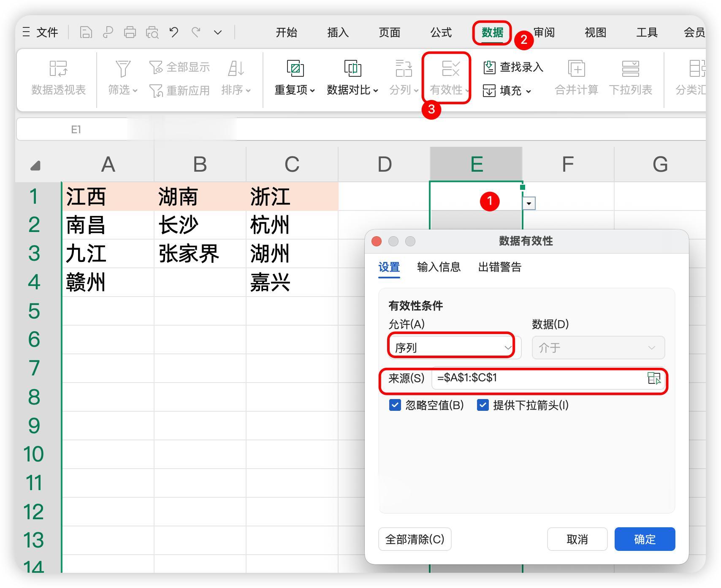Insert a 下拉列表 dropdown list
This screenshot has height=588, width=721.
point(631,78)
